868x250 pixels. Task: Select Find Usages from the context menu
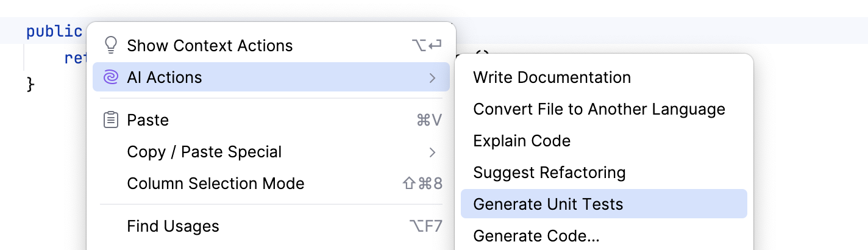pyautogui.click(x=173, y=226)
